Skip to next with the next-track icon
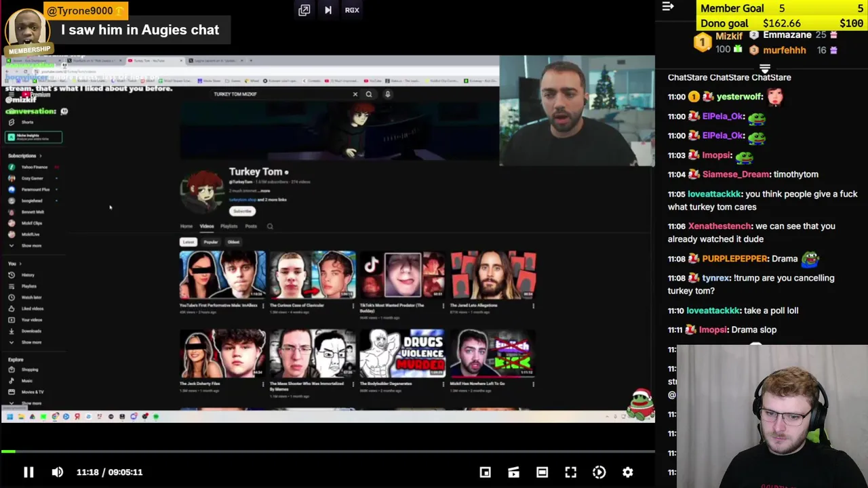Viewport: 868px width, 488px height. [328, 10]
